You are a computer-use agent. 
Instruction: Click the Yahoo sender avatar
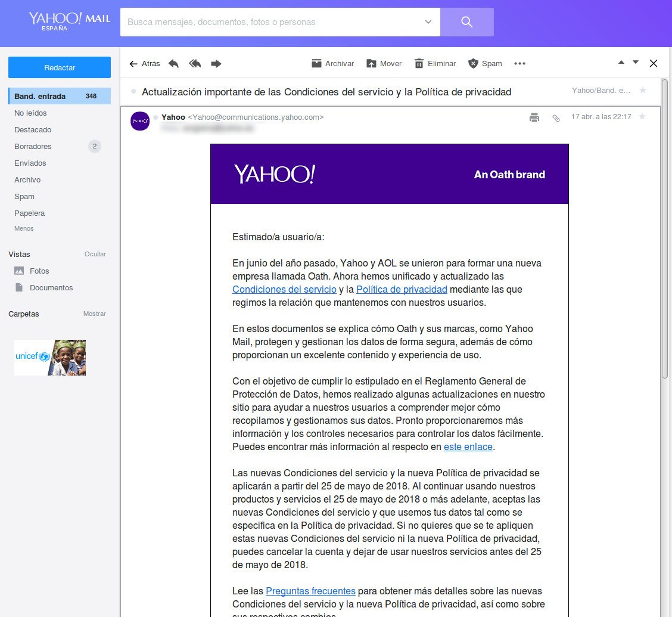pyautogui.click(x=140, y=121)
